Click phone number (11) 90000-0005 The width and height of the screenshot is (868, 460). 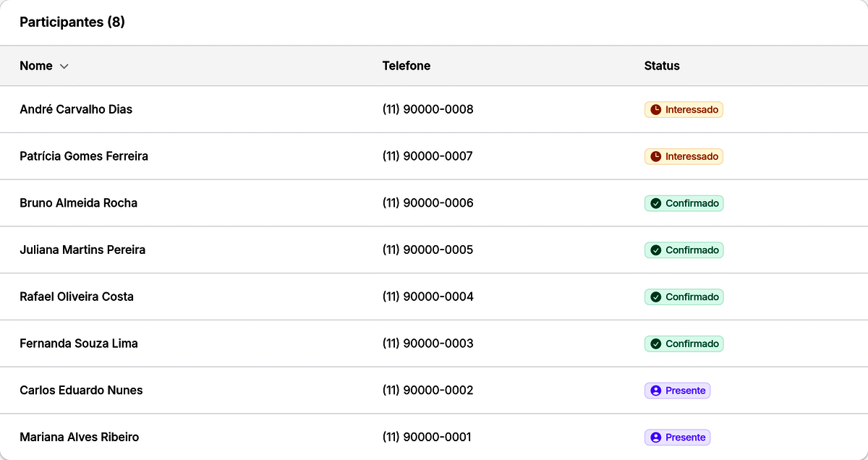tap(427, 250)
